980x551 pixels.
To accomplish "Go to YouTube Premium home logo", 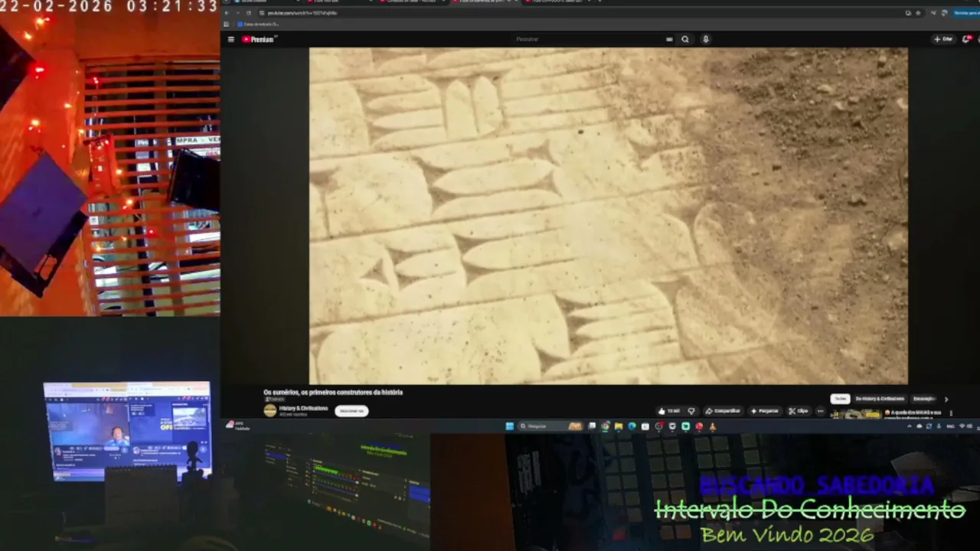I will click(260, 39).
